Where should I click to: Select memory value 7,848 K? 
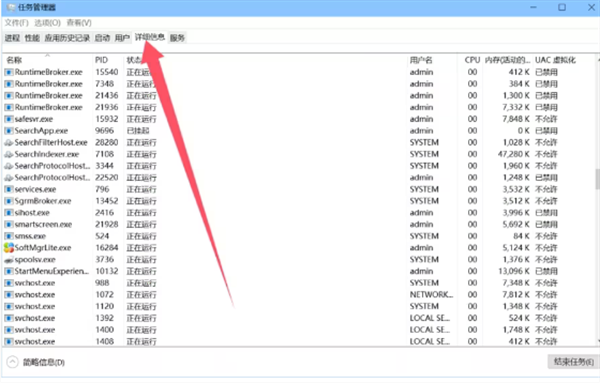coord(516,119)
